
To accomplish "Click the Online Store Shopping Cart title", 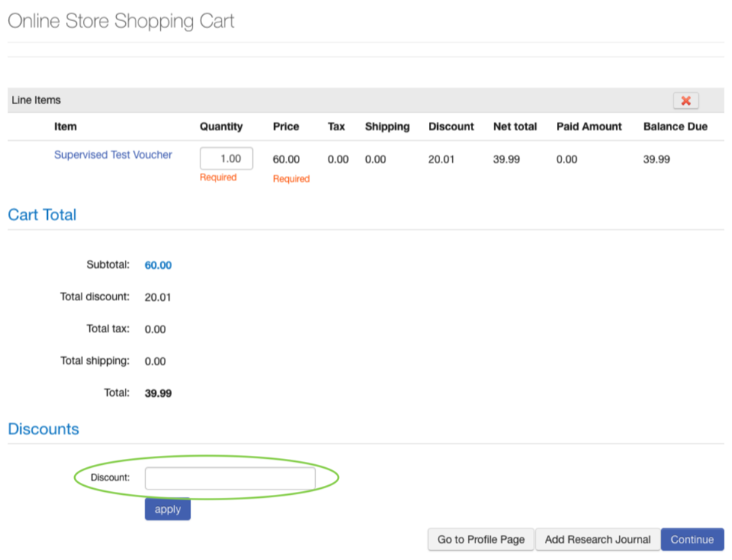I will tap(121, 21).
